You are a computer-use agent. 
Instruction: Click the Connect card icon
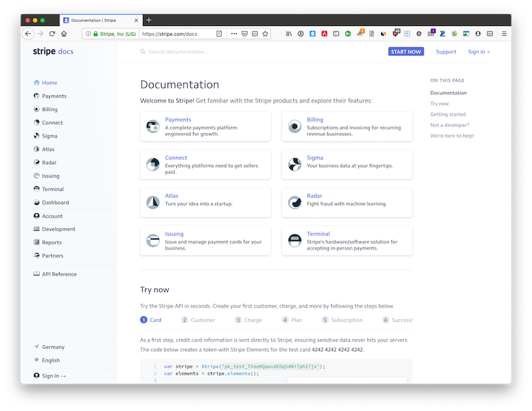pos(153,164)
